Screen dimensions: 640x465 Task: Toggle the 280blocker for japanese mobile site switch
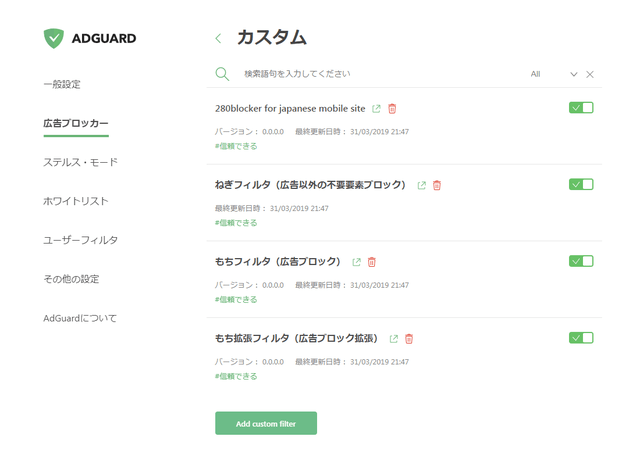pyautogui.click(x=581, y=108)
